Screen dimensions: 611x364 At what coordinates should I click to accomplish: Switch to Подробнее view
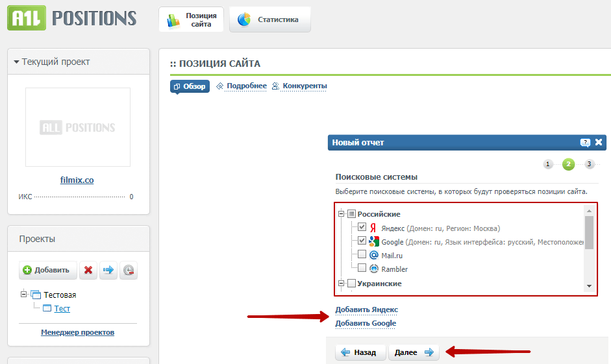click(246, 86)
